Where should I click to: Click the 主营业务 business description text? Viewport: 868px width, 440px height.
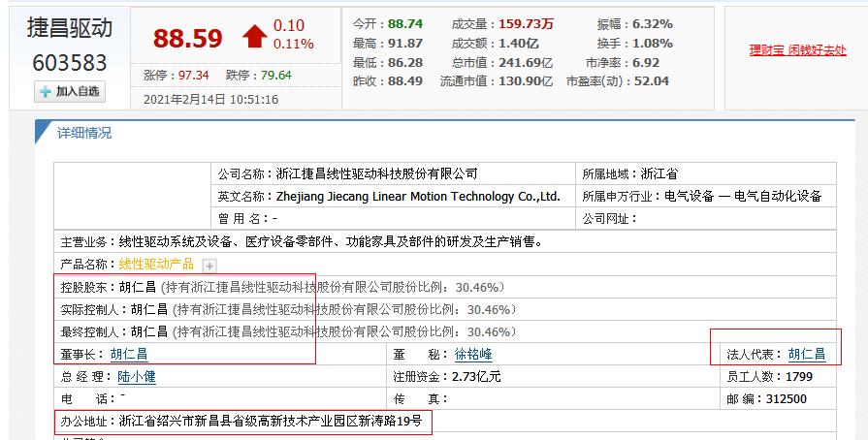[x=331, y=242]
